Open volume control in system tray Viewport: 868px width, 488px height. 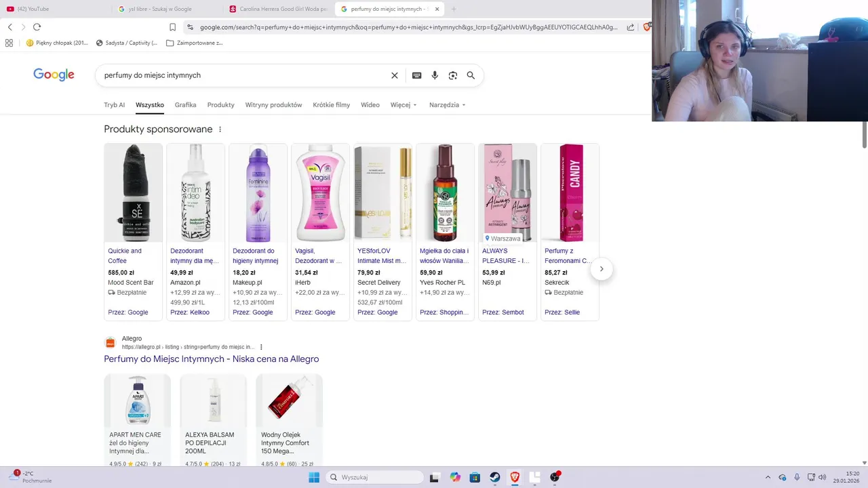822,477
